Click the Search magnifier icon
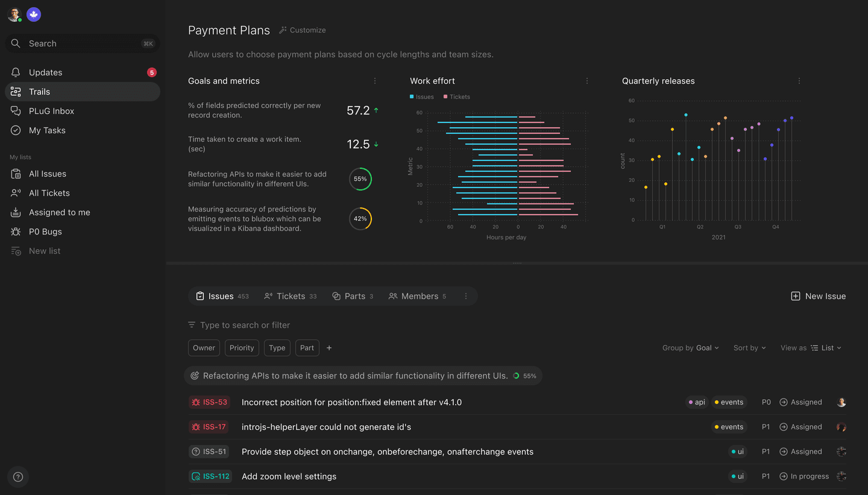Image resolution: width=868 pixels, height=495 pixels. click(16, 43)
